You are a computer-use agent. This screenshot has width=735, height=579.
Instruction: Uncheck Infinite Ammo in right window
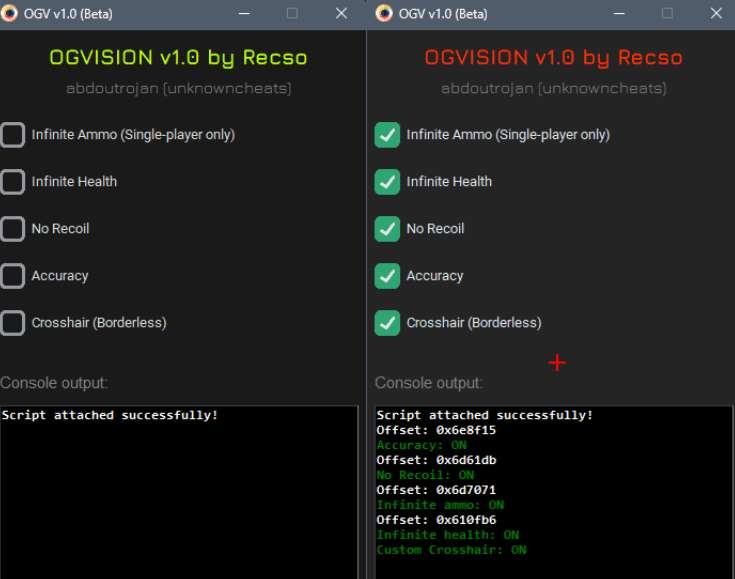pos(387,135)
